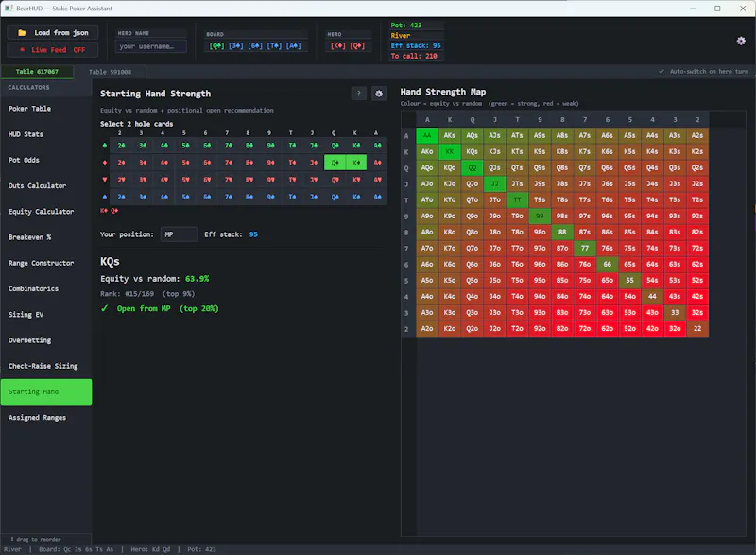Click the 32s cell in the Hand Strength Map
Viewport: 756px width, 555px height.
(697, 312)
